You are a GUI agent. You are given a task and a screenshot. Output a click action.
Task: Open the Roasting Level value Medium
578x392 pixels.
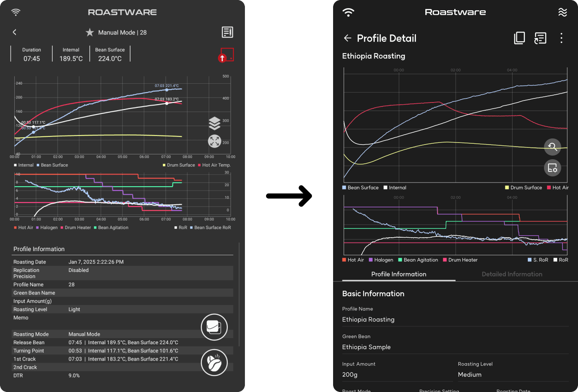click(x=514, y=374)
